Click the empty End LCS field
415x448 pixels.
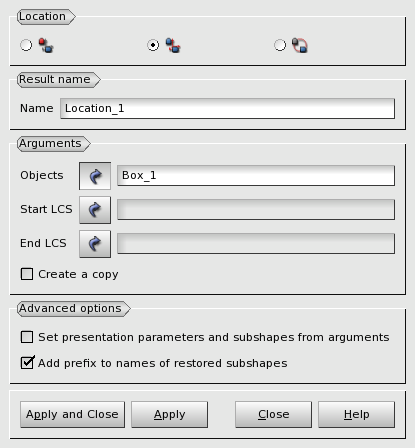coord(256,244)
